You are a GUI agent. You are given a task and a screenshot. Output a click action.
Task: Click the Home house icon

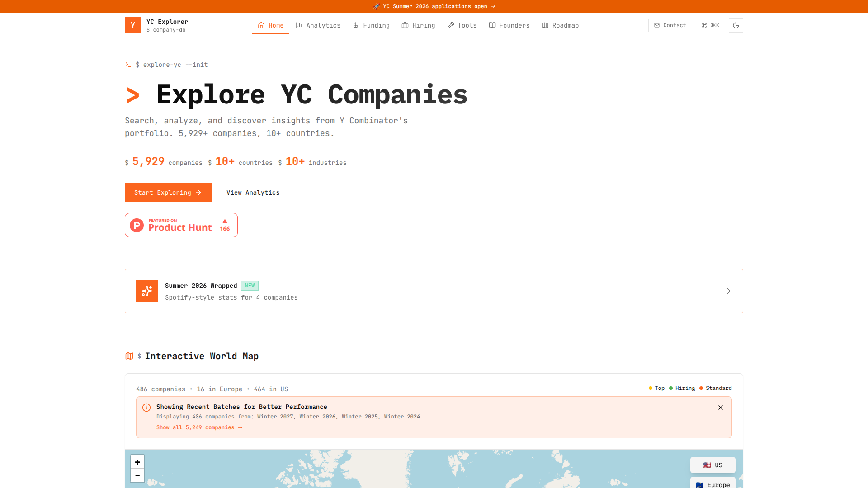(261, 25)
